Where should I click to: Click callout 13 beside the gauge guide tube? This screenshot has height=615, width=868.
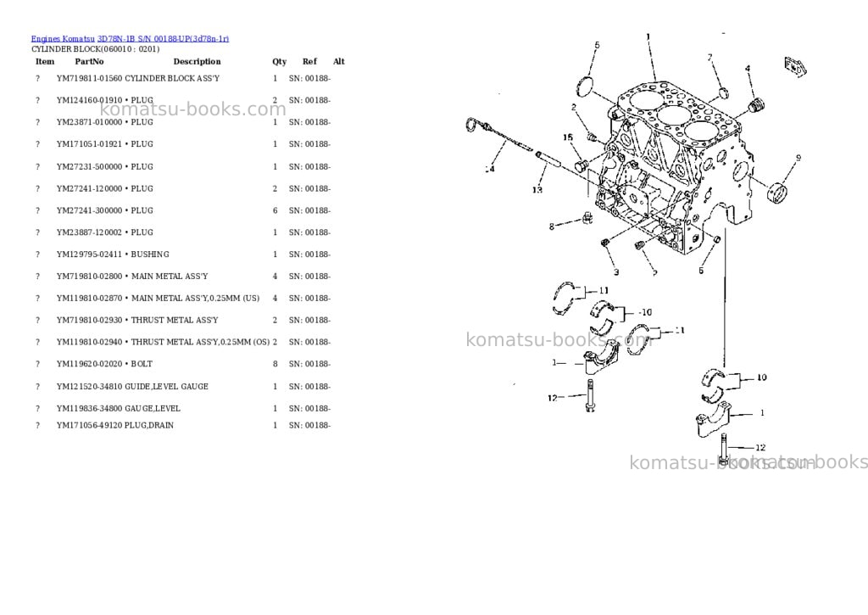click(x=537, y=190)
